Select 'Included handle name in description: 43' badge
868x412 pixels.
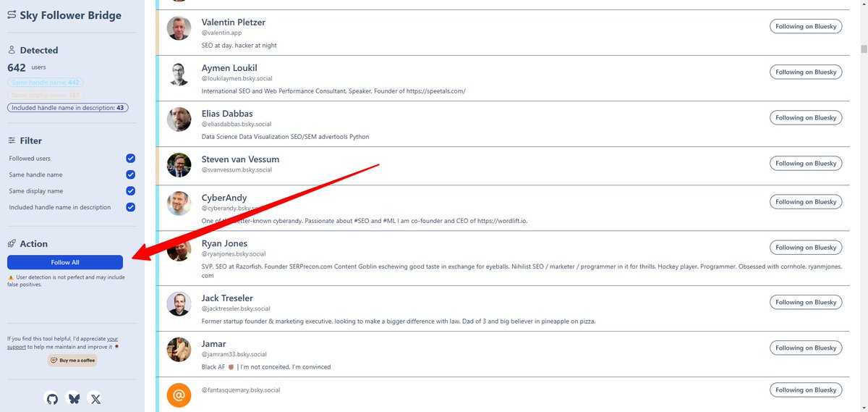(68, 107)
